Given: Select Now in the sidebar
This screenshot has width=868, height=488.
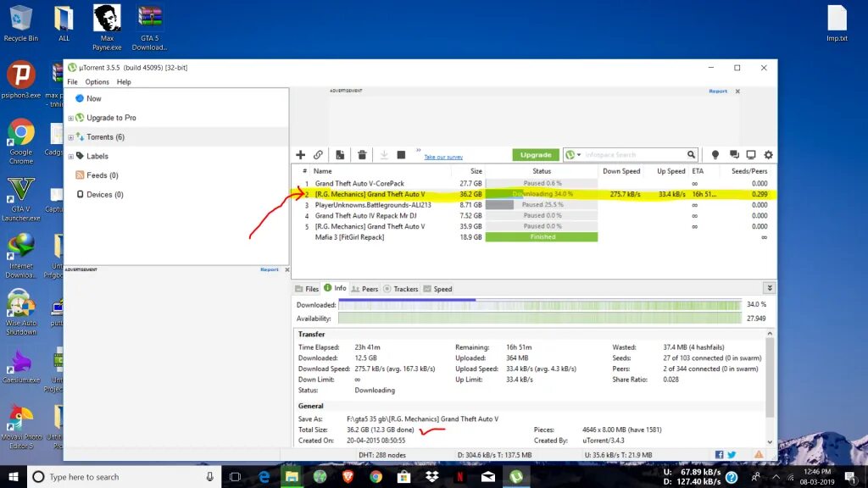Looking at the screenshot, I should coord(93,98).
